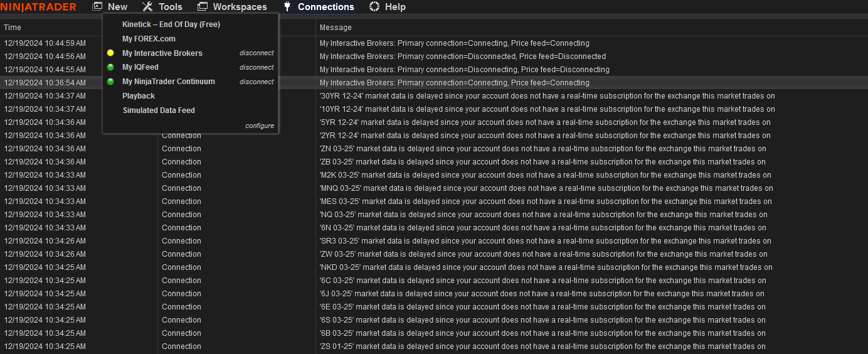
Task: Click green status dot beside NinjaTrader Continuum
Action: click(110, 82)
